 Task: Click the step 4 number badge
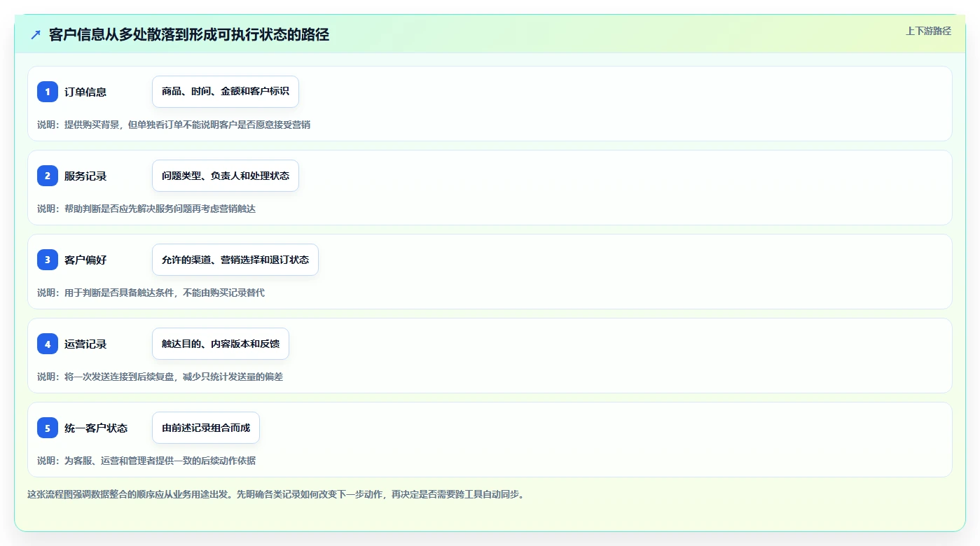48,344
